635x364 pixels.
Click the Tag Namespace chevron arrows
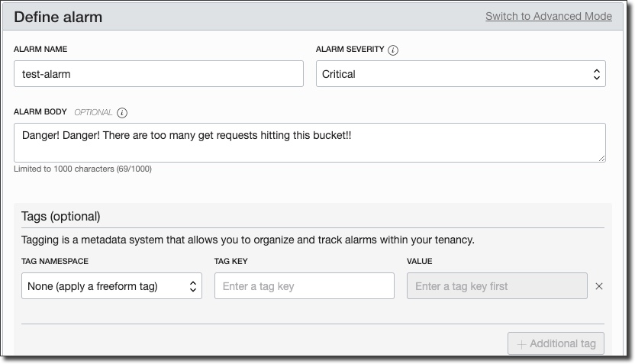(x=193, y=286)
